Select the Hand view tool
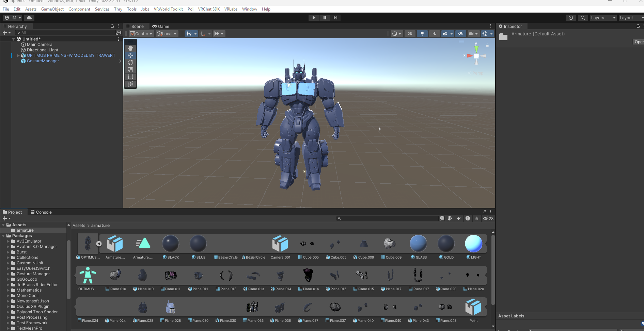 coord(130,48)
